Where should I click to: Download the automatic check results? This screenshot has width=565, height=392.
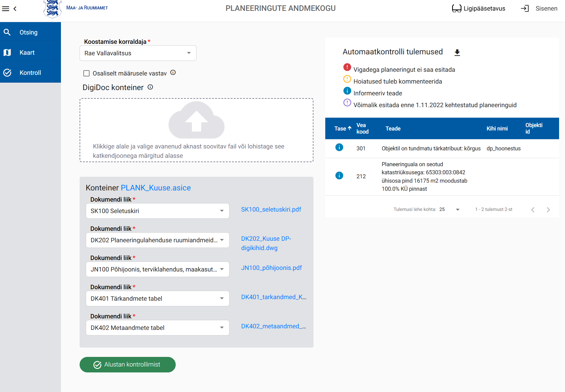(x=457, y=52)
